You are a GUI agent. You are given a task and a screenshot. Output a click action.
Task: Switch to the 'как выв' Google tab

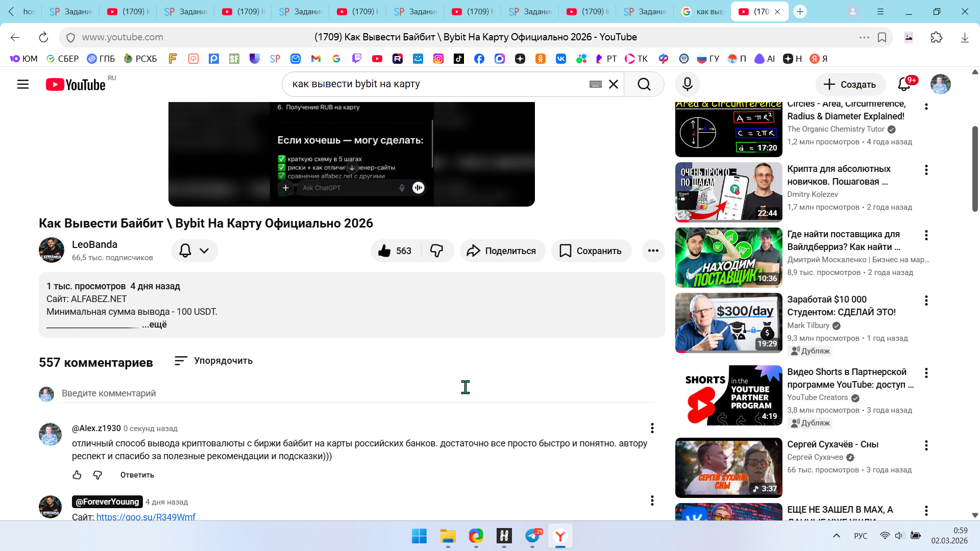click(703, 11)
